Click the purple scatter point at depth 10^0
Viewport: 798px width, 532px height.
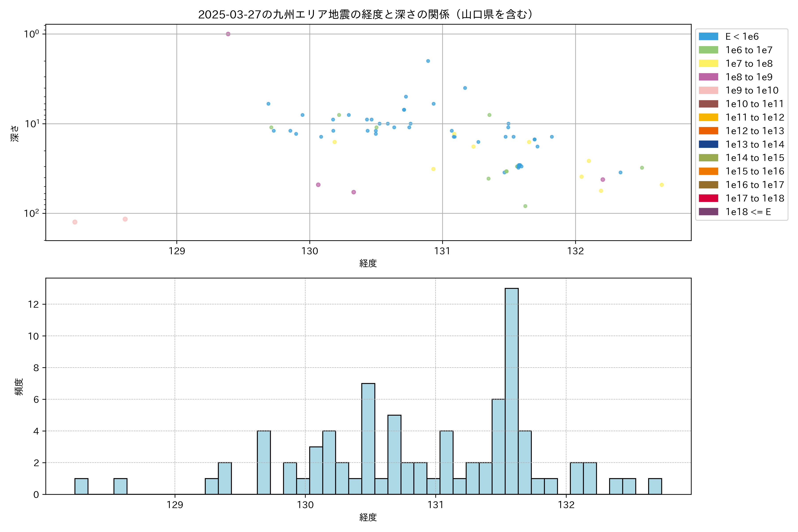pyautogui.click(x=228, y=34)
